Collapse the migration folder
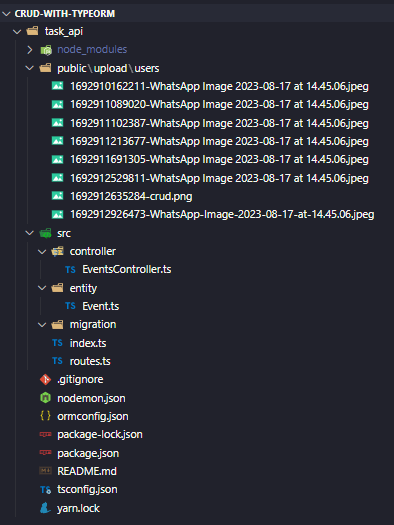This screenshot has width=394, height=525. click(42, 324)
